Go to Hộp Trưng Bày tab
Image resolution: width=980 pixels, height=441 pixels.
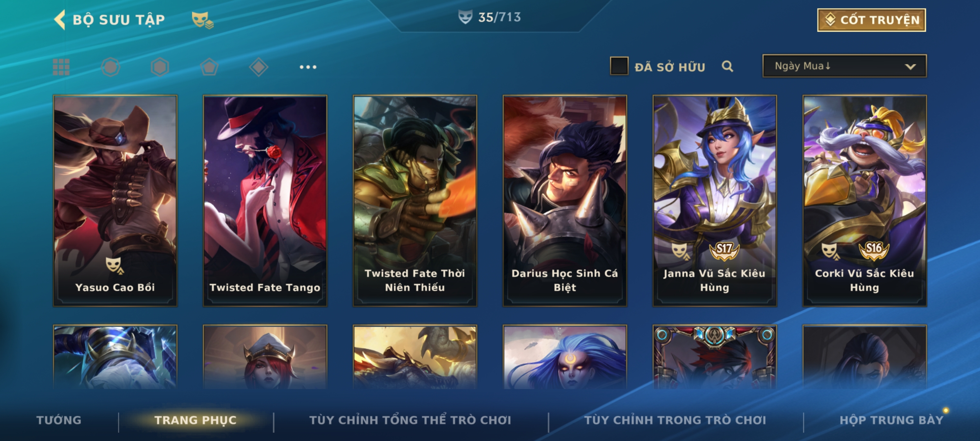pyautogui.click(x=891, y=420)
